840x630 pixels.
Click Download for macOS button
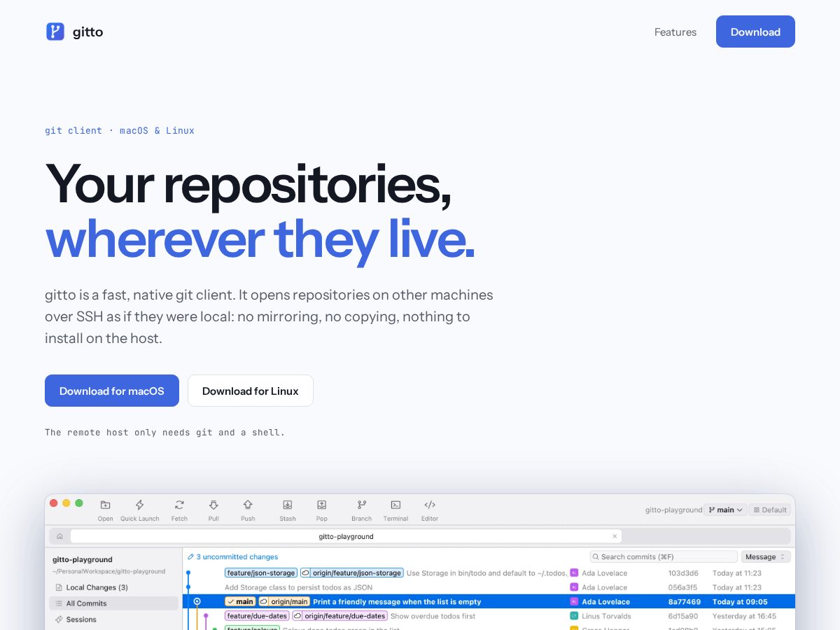pos(112,391)
